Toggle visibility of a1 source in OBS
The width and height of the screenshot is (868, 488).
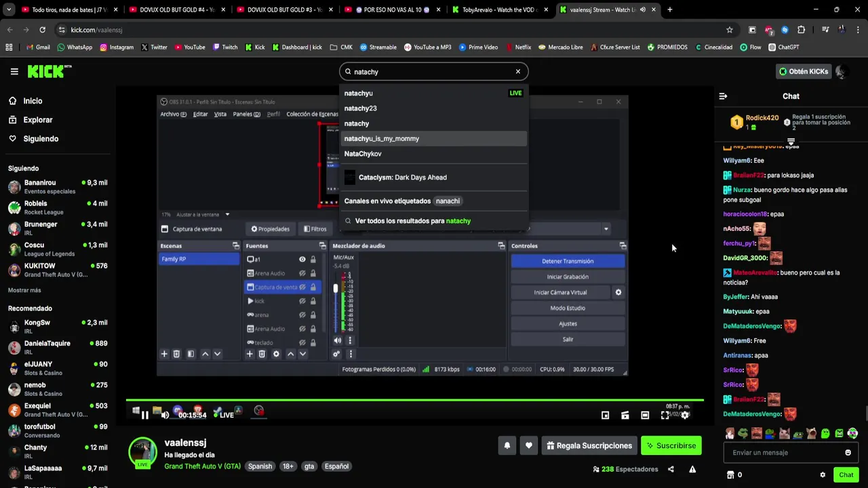click(x=302, y=260)
